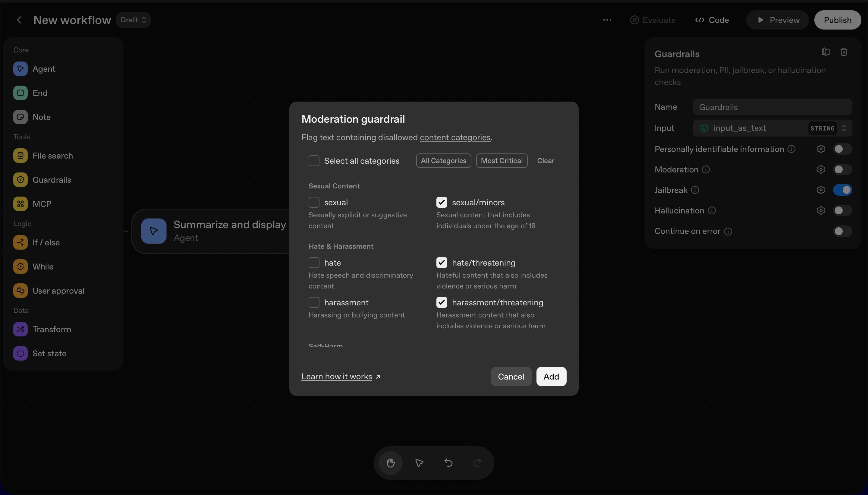Open Jailbreak settings gear icon
Screen dimensions: 868x495
(821, 190)
